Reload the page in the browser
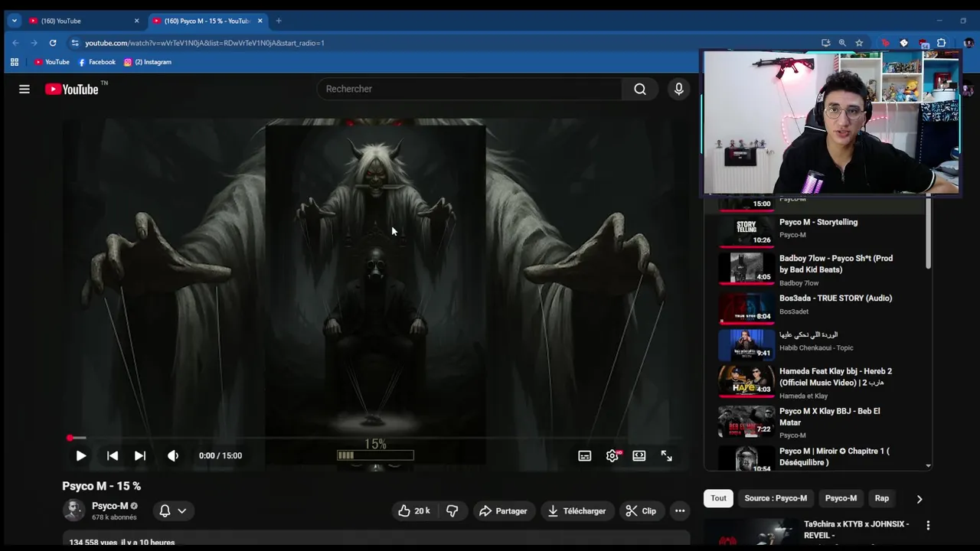 click(x=53, y=43)
